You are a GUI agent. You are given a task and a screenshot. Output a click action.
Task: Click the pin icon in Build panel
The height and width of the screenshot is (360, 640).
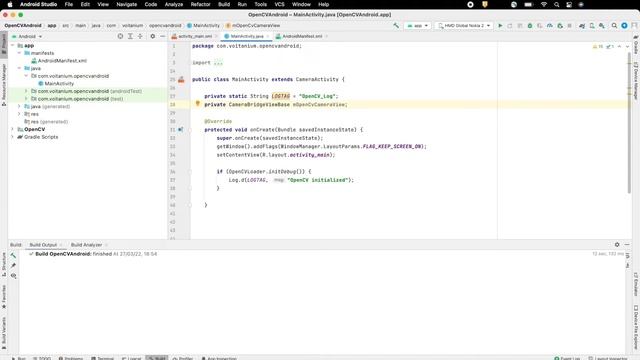pos(13,265)
